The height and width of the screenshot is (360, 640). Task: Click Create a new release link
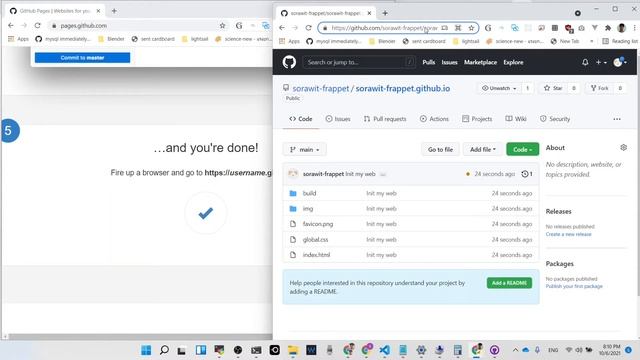tap(569, 234)
